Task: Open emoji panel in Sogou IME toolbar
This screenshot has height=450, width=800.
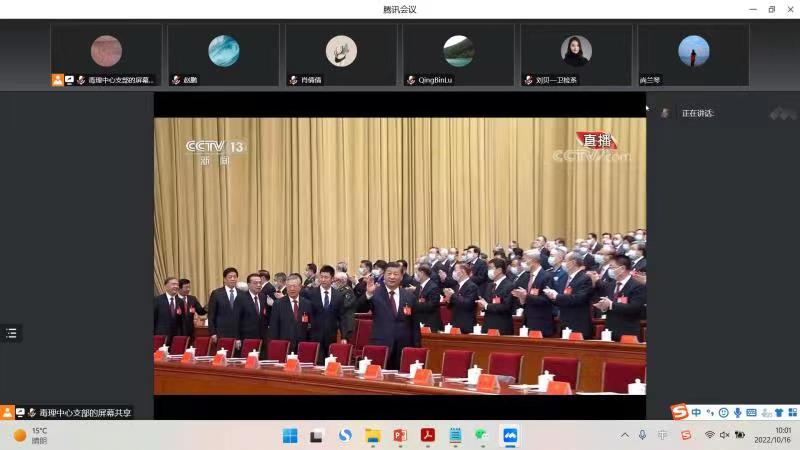Action: click(x=723, y=412)
